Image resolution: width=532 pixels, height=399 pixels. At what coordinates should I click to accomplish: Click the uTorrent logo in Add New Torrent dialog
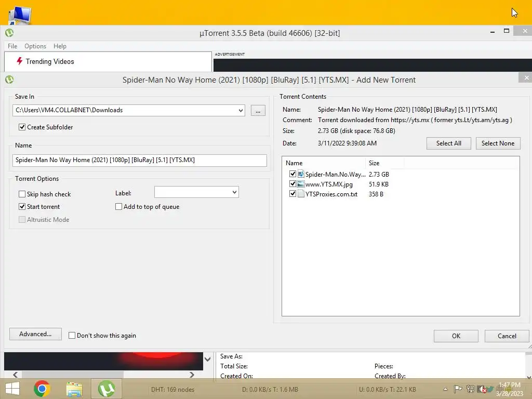[9, 79]
